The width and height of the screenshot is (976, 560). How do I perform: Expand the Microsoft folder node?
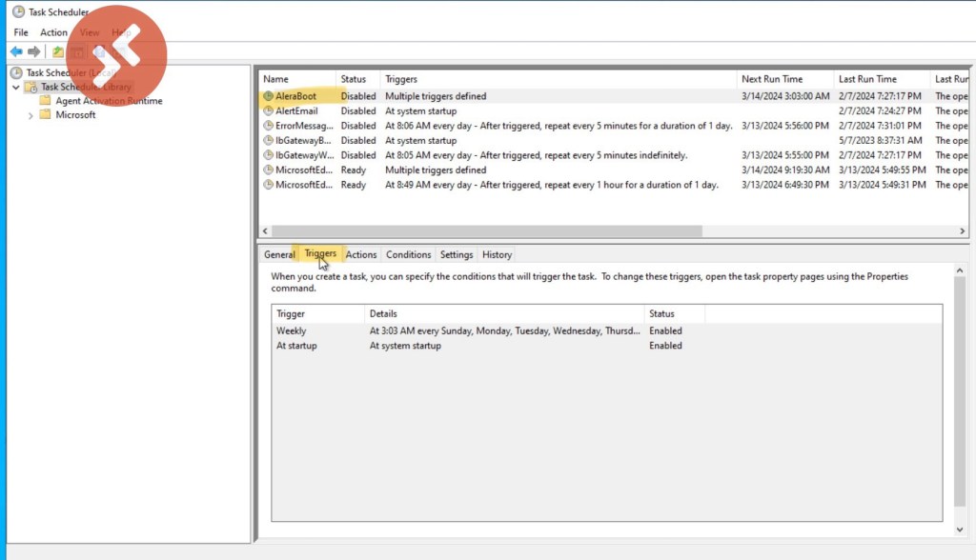[x=30, y=115]
